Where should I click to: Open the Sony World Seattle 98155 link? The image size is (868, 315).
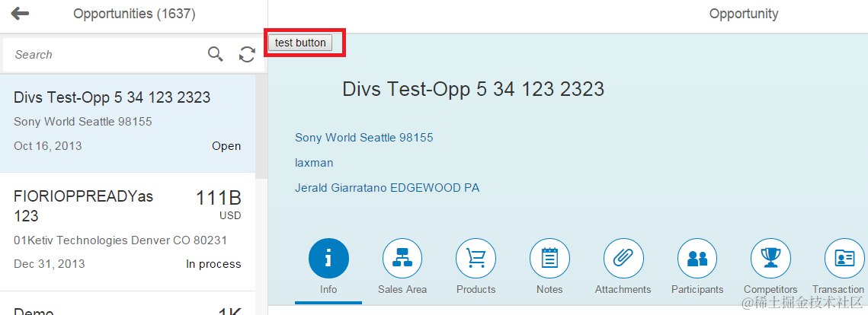(364, 138)
